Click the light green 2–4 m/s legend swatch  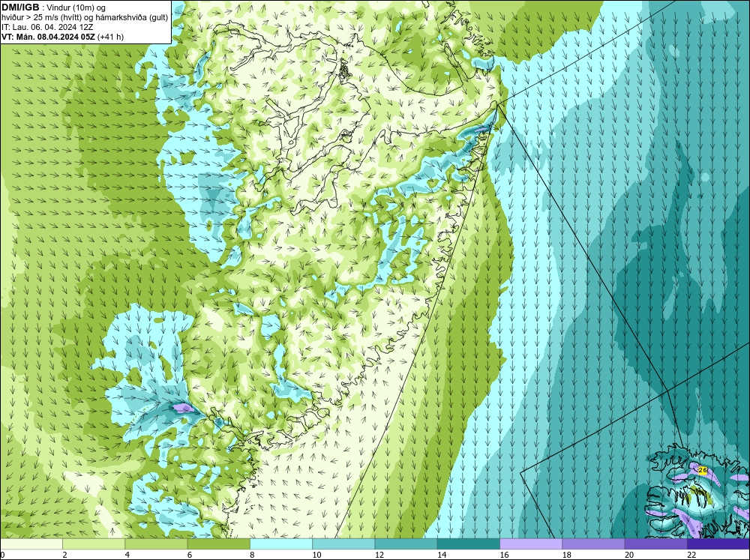(x=94, y=544)
